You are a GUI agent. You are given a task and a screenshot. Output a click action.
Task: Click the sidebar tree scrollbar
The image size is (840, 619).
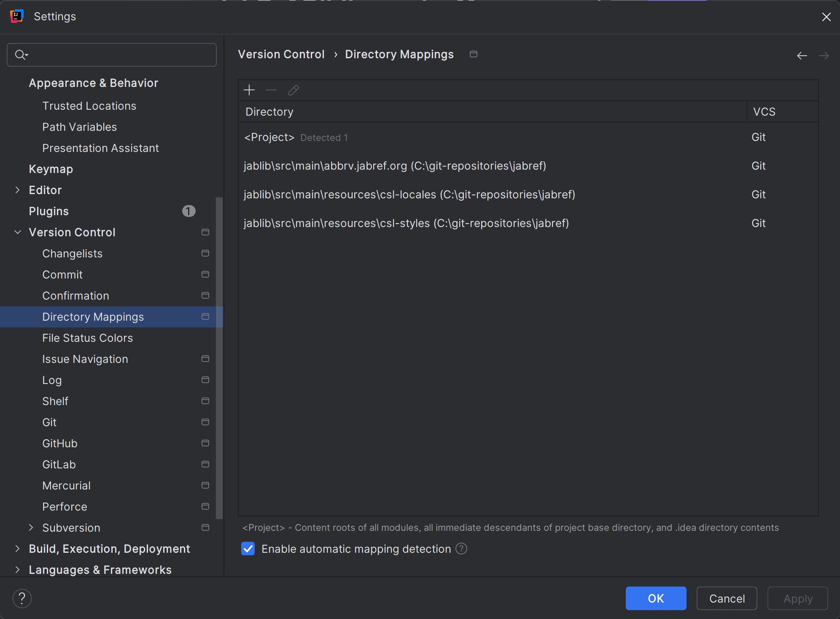pyautogui.click(x=219, y=358)
